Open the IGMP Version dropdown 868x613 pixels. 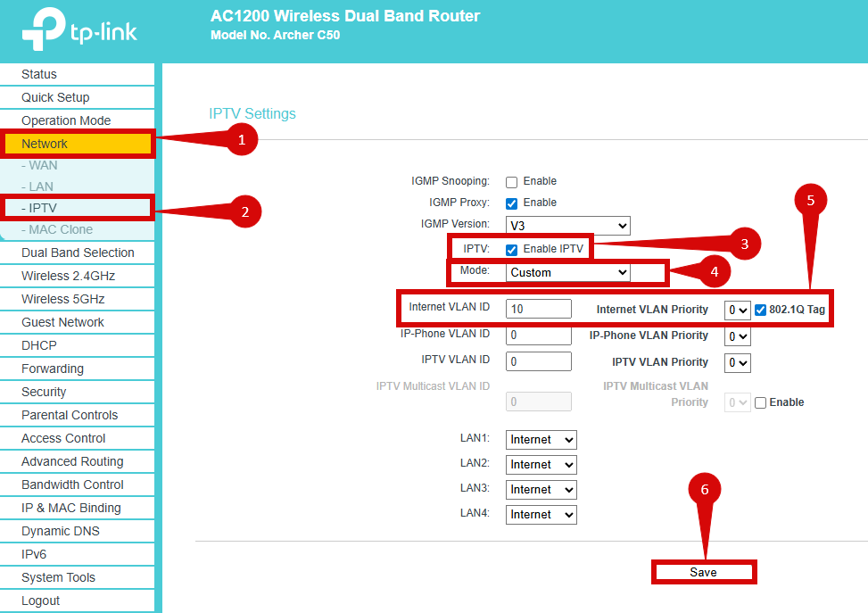coord(567,225)
